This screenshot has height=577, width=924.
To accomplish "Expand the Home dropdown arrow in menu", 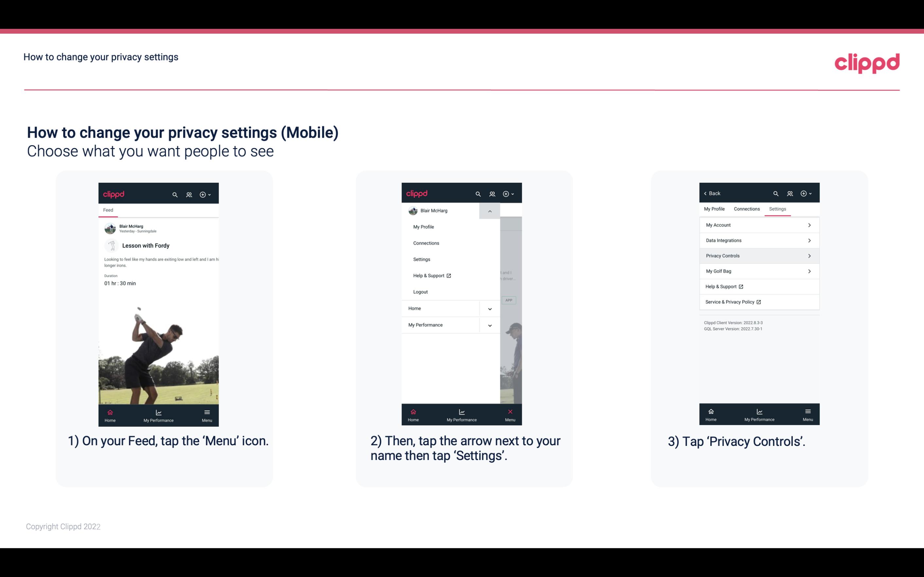I will [489, 308].
